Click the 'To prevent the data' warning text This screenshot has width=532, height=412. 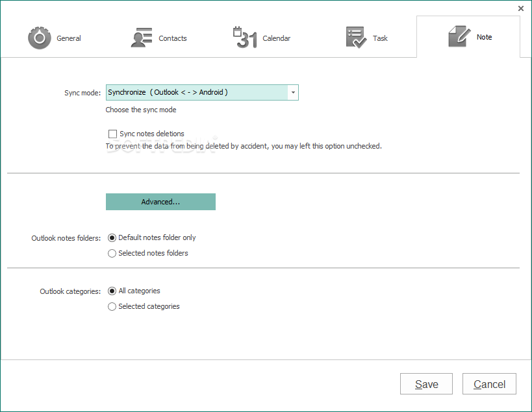[x=244, y=146]
